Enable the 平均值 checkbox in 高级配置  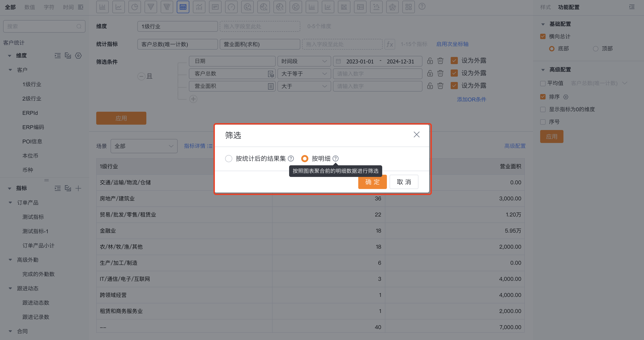tap(543, 83)
